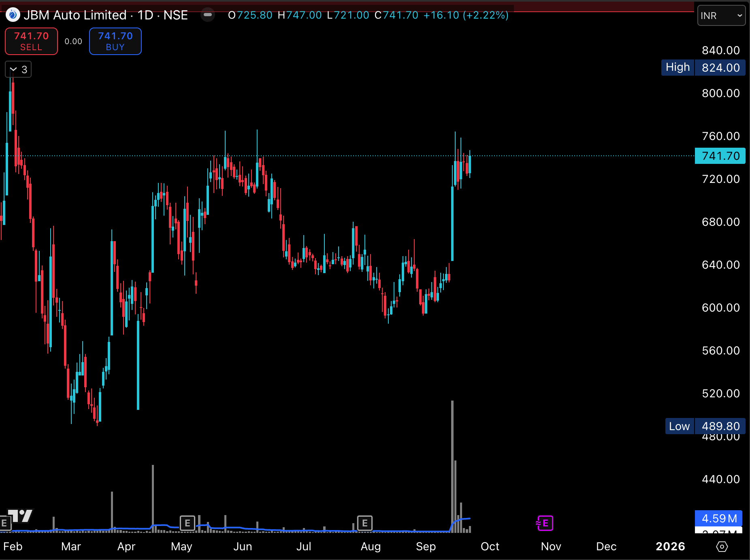Click the 600.00 price axis label

coord(721,308)
